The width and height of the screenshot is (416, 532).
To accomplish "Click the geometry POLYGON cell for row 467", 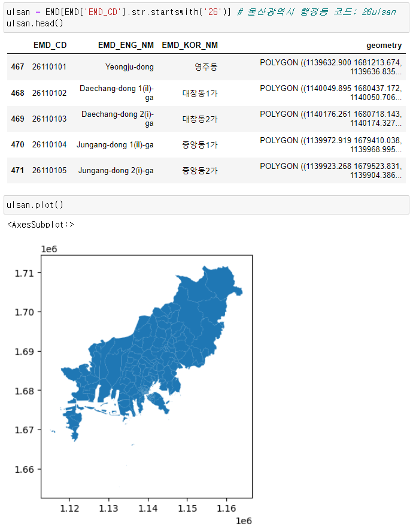I will pos(331,67).
